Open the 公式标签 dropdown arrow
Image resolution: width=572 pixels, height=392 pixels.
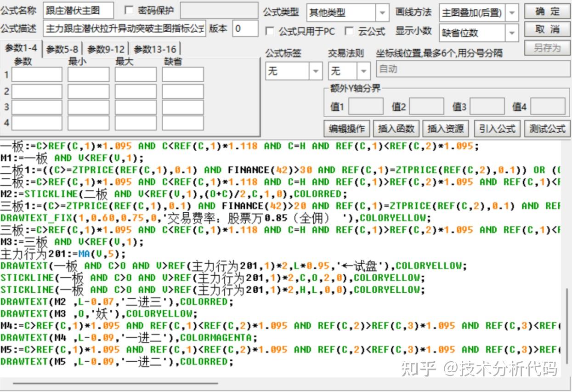(x=316, y=71)
